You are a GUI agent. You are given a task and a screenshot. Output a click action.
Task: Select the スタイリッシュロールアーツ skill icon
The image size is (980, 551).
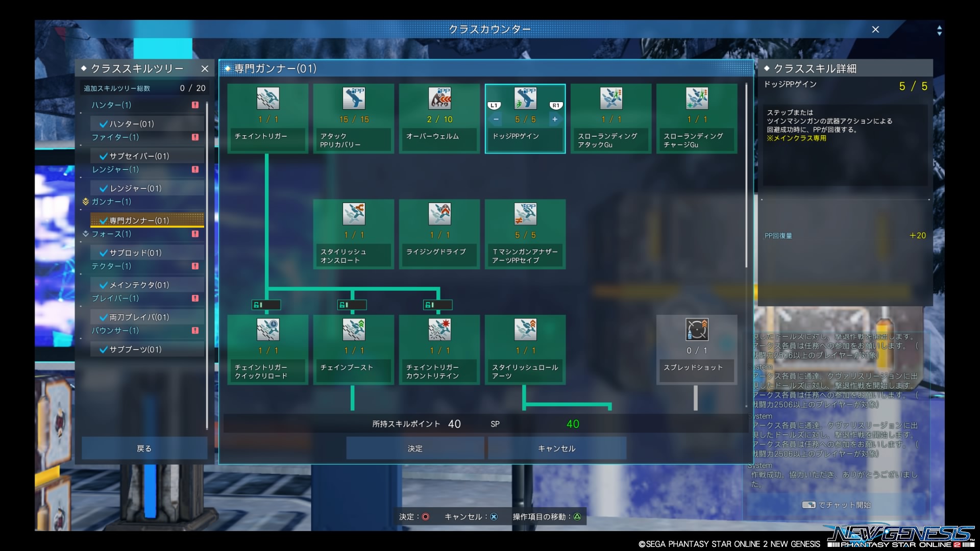(525, 330)
